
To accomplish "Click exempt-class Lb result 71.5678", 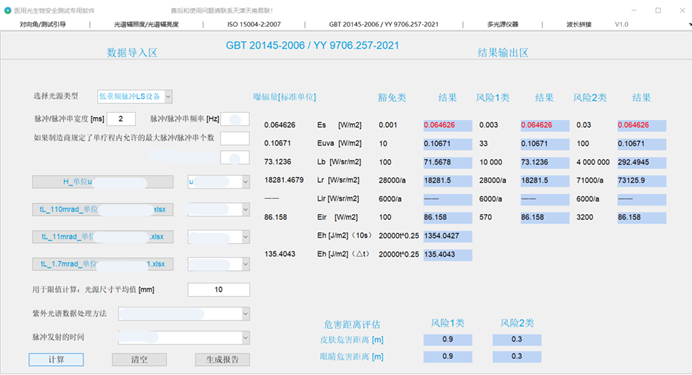I will tap(448, 162).
